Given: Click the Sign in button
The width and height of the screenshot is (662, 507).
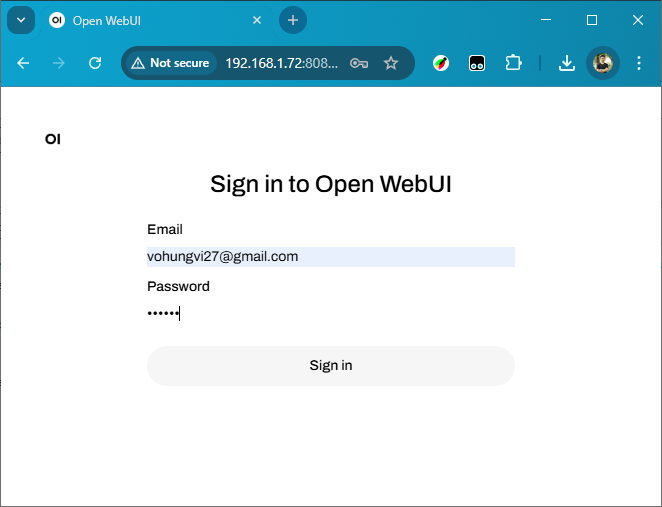Looking at the screenshot, I should coord(331,366).
